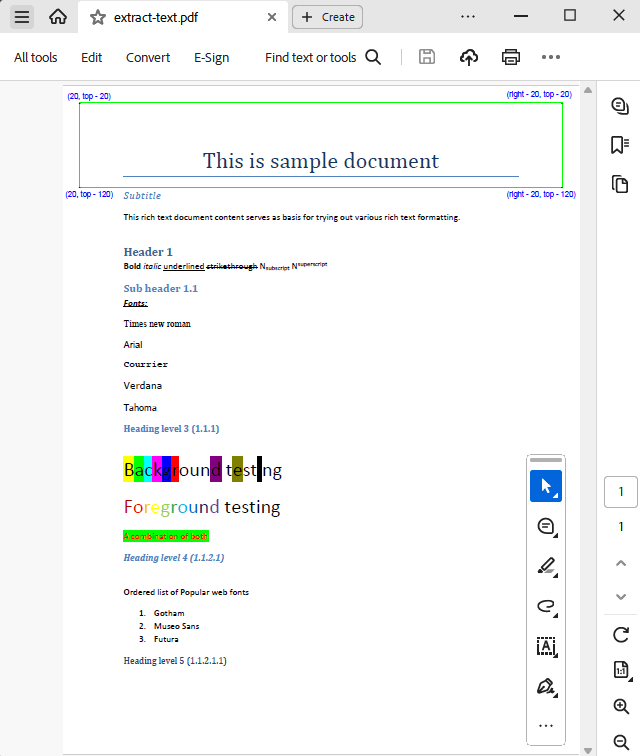The image size is (640, 756).
Task: Open the hamburger menu
Action: point(22,16)
